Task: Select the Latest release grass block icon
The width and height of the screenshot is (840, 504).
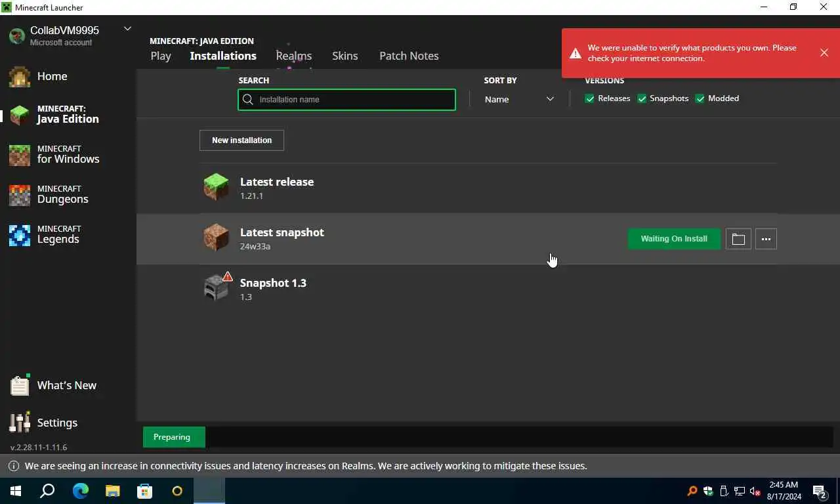Action: coord(216,187)
